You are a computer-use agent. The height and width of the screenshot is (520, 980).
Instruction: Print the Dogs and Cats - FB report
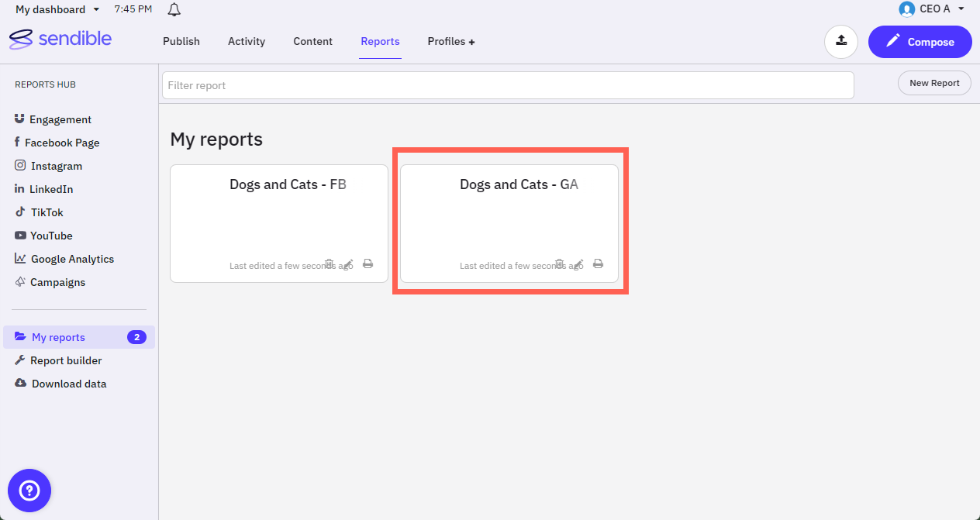368,264
